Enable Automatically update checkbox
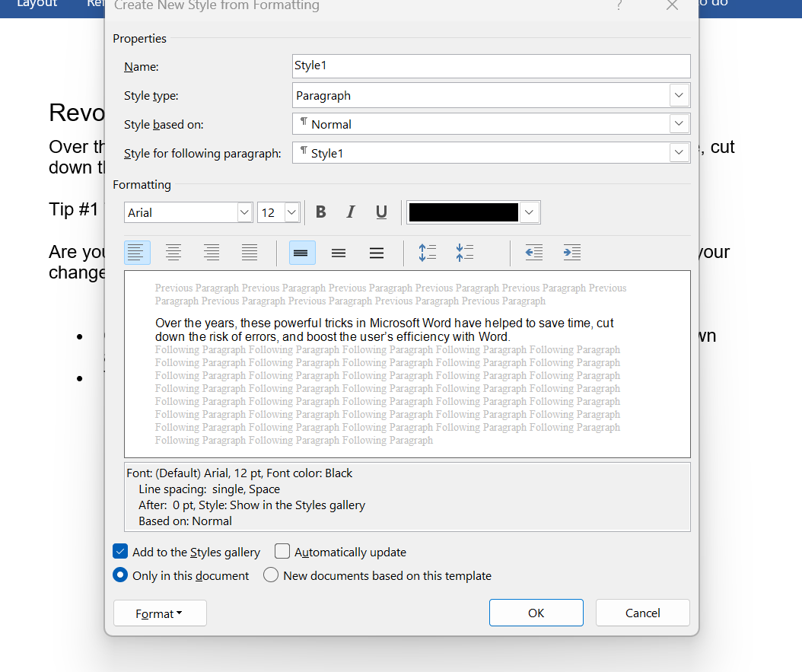The width and height of the screenshot is (802, 672). [282, 551]
